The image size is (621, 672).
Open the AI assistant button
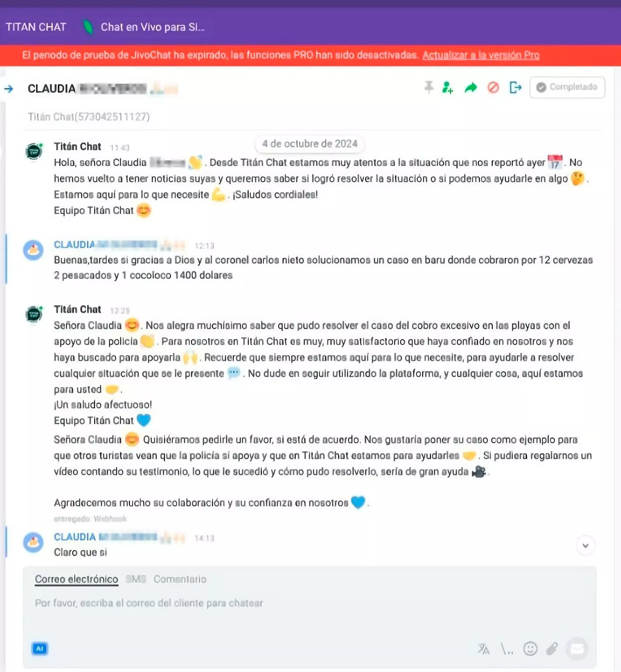40,648
